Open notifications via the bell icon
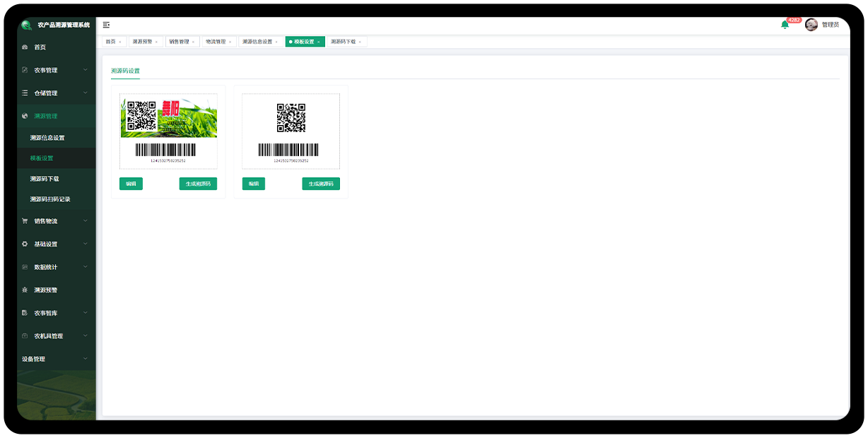Viewport: 868px width, 438px height. (x=785, y=25)
